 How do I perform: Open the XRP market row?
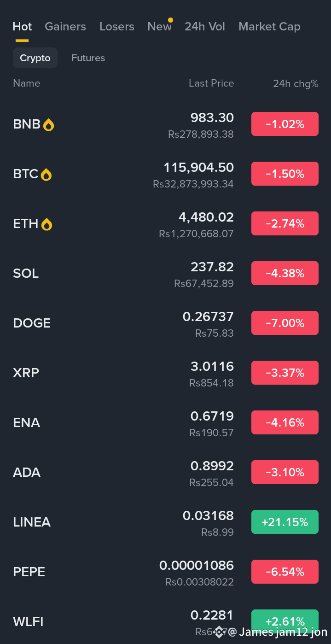click(166, 373)
